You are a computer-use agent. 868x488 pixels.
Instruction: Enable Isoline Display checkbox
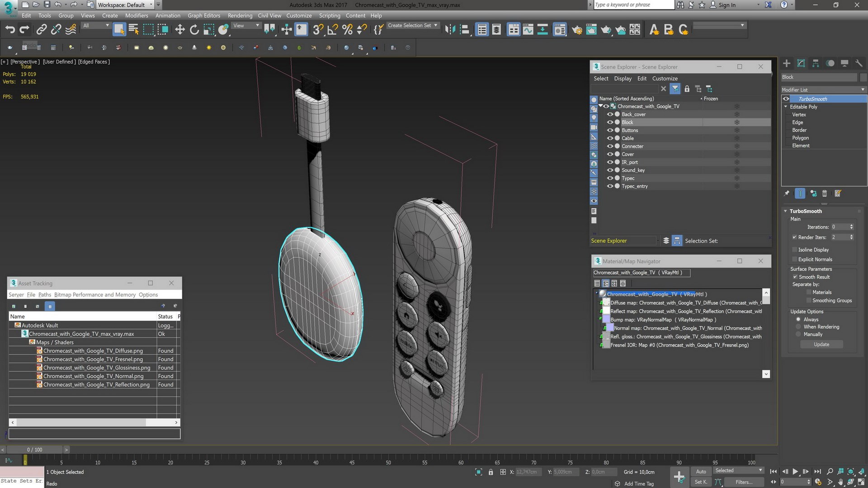point(794,249)
